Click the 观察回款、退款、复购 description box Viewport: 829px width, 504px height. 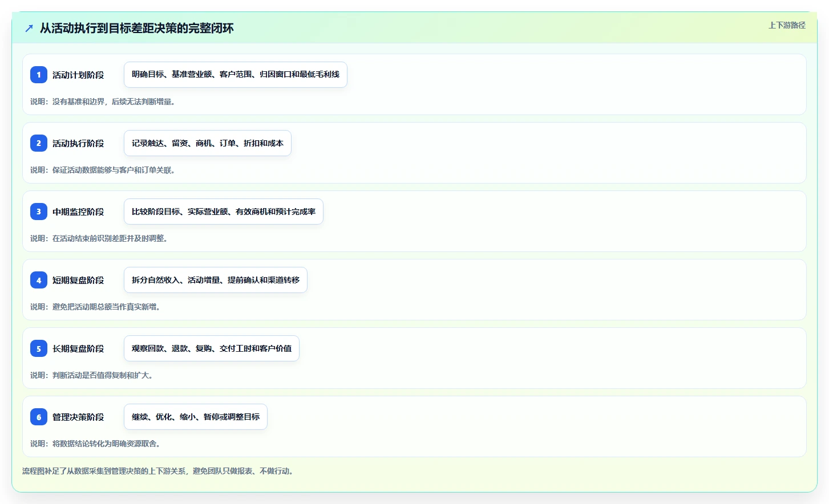tap(212, 348)
